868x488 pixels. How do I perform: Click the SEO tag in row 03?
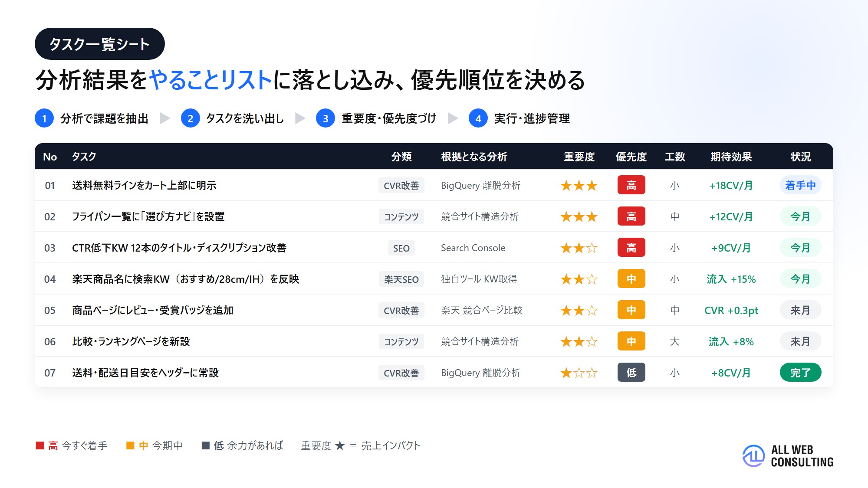[401, 248]
